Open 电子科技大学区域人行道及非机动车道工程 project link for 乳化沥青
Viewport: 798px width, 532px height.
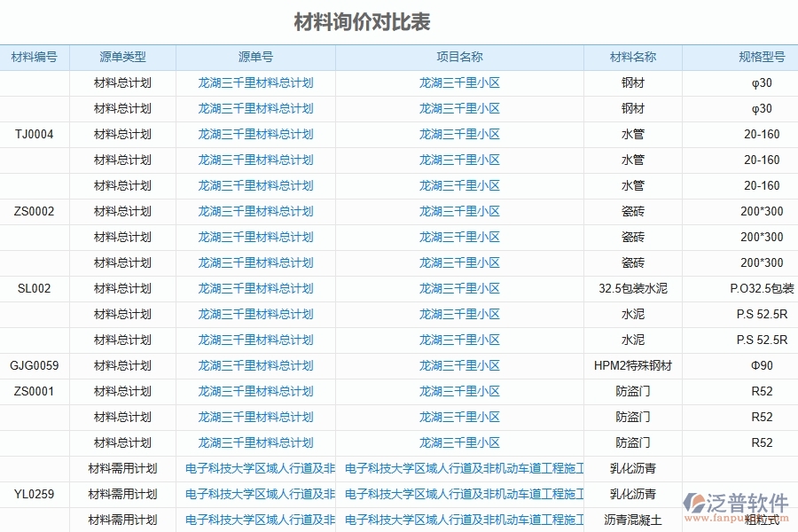tap(465, 468)
